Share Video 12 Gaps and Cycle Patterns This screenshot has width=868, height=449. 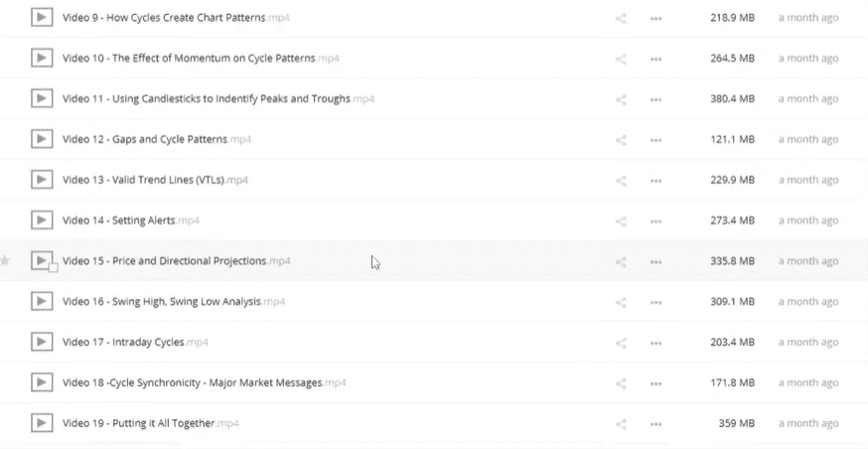pos(621,140)
